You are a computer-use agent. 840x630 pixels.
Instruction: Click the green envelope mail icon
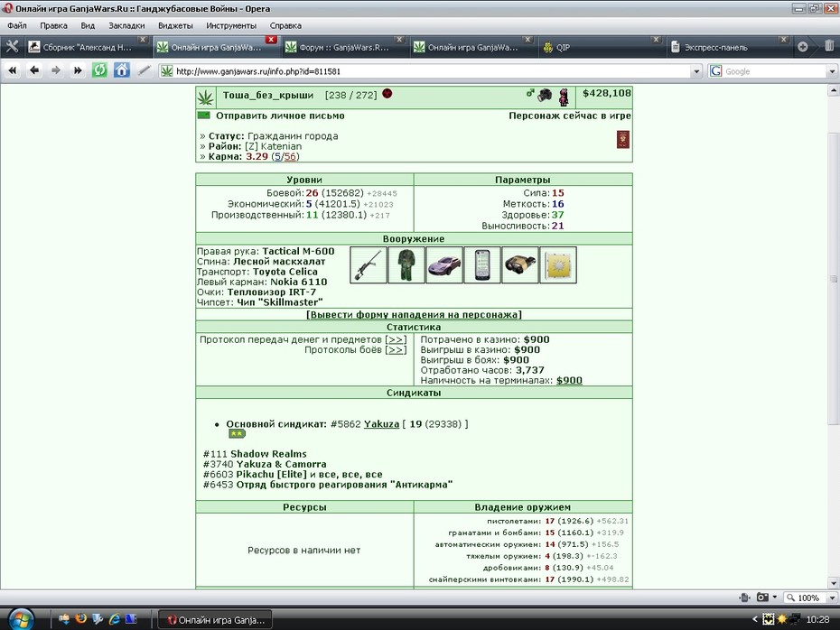(203, 116)
